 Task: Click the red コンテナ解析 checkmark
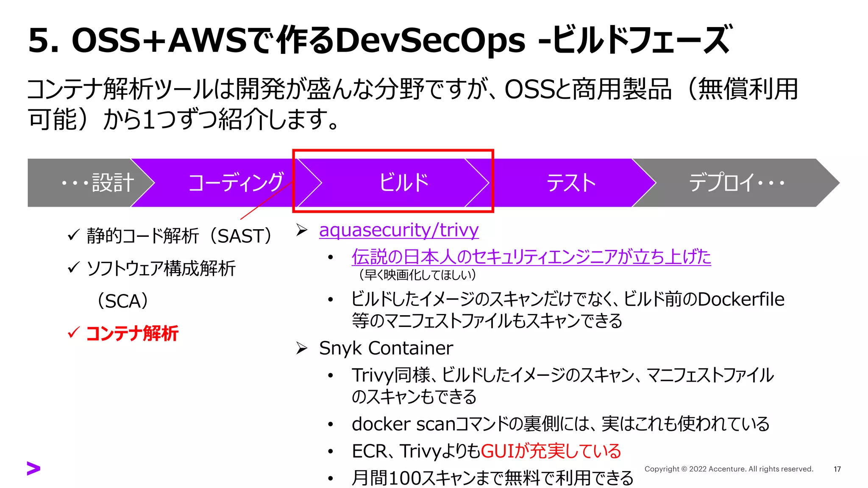(x=74, y=333)
